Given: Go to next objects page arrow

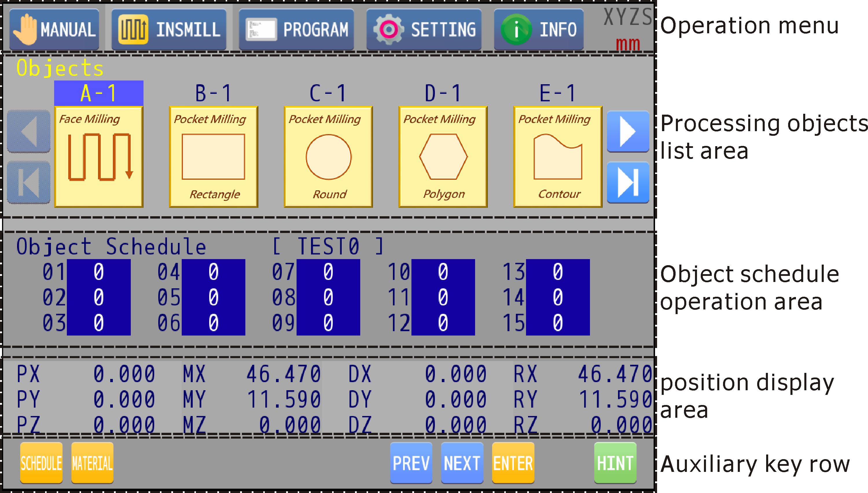Looking at the screenshot, I should pyautogui.click(x=628, y=131).
